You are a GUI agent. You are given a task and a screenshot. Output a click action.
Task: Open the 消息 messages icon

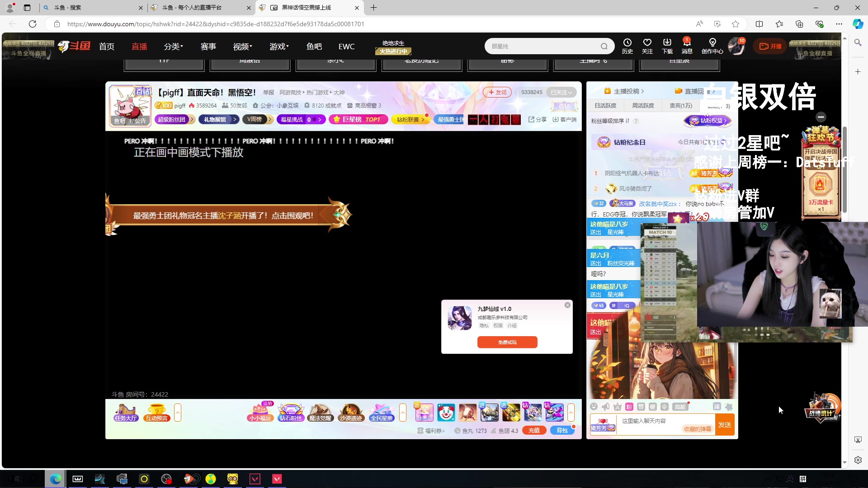[x=687, y=46]
